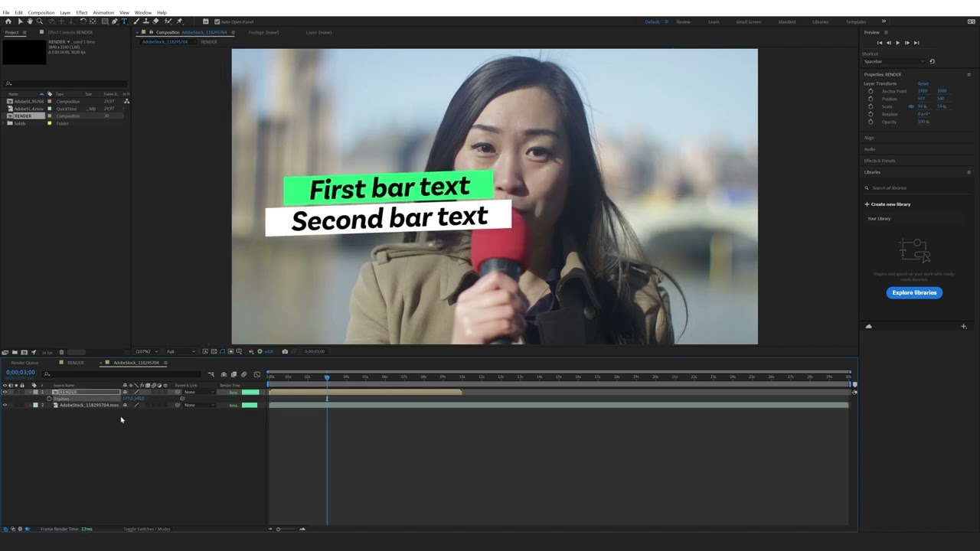Screen dimensions: 980x551
Task: Expand the AdobeStock_118295704.mov layer properties
Action: coord(29,405)
